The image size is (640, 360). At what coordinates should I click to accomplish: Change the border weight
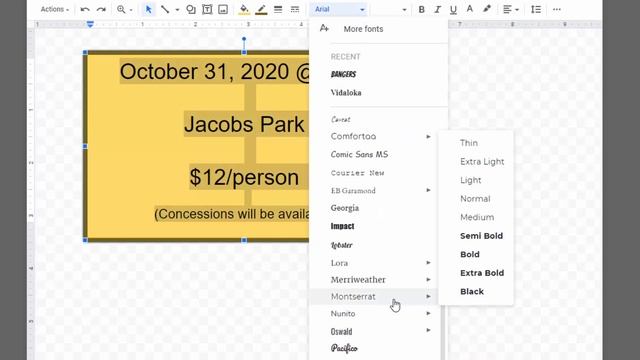coord(278,9)
